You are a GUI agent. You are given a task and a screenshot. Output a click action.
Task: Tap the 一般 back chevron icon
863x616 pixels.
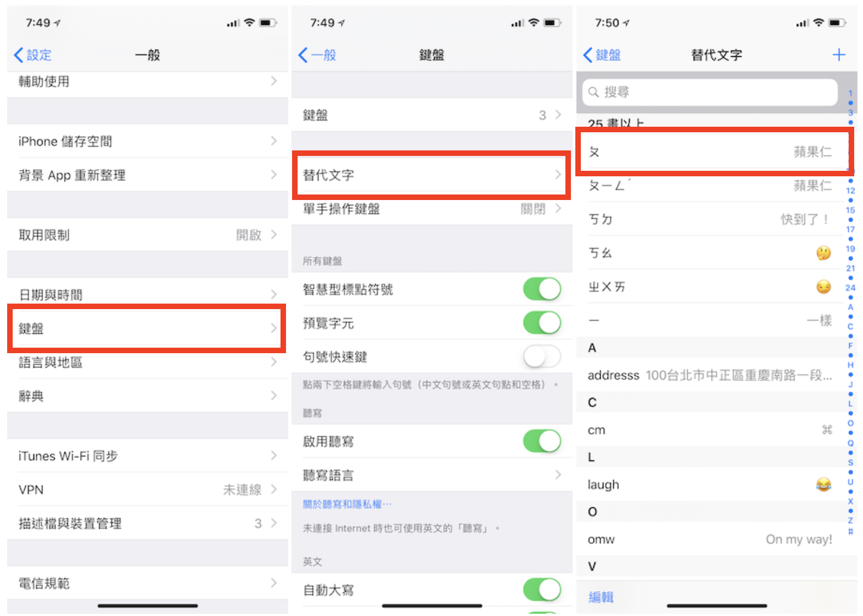point(303,55)
